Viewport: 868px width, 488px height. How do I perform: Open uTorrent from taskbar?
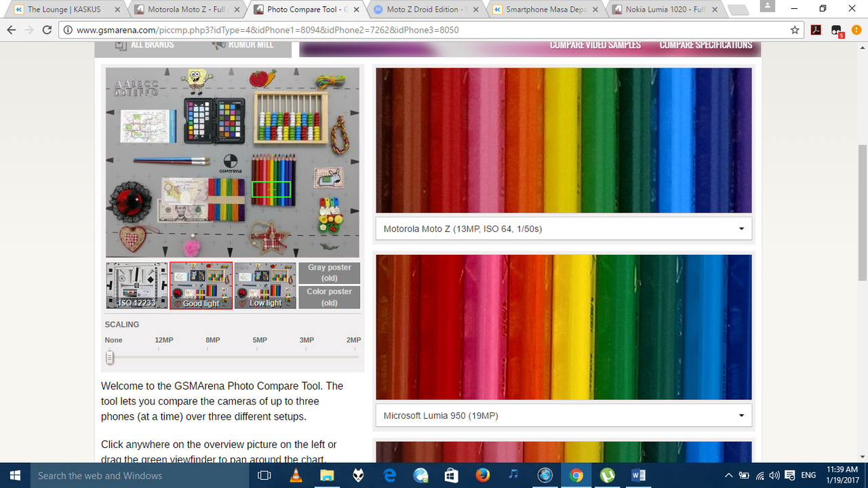tap(608, 476)
